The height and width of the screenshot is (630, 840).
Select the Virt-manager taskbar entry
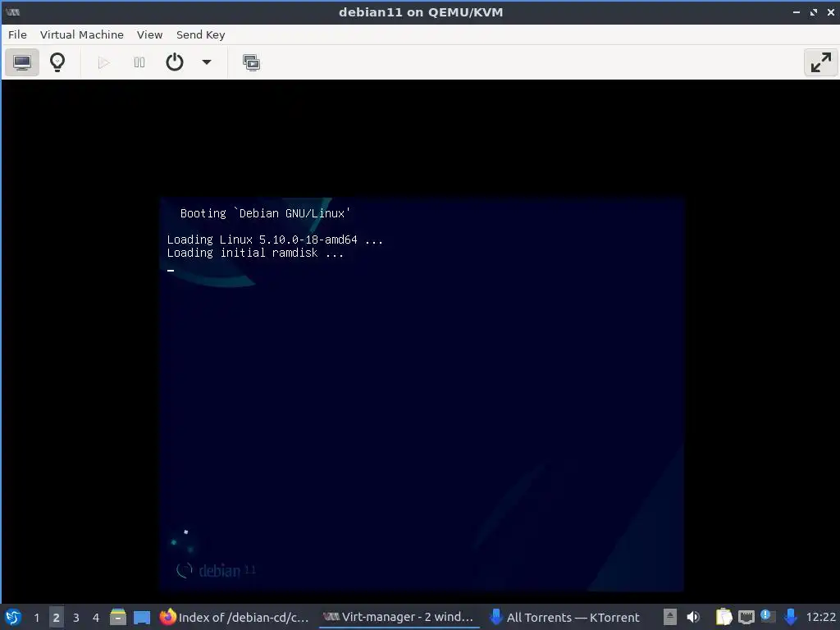pos(399,617)
